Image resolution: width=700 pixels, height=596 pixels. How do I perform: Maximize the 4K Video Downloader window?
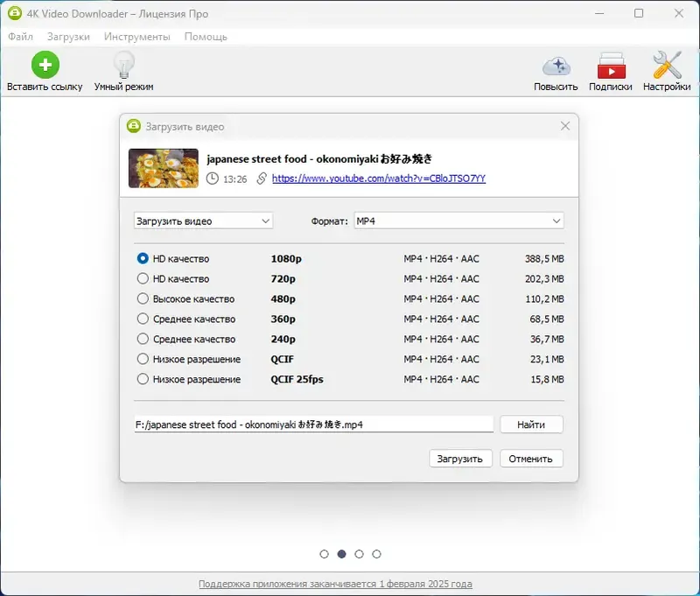tap(639, 13)
